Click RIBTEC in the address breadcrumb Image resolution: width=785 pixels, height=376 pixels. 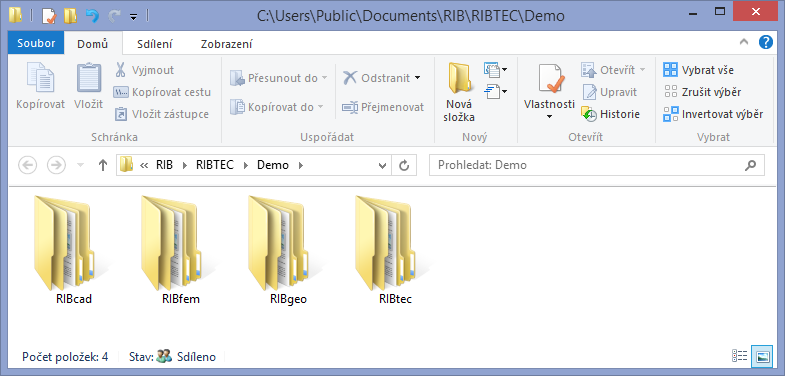point(215,165)
